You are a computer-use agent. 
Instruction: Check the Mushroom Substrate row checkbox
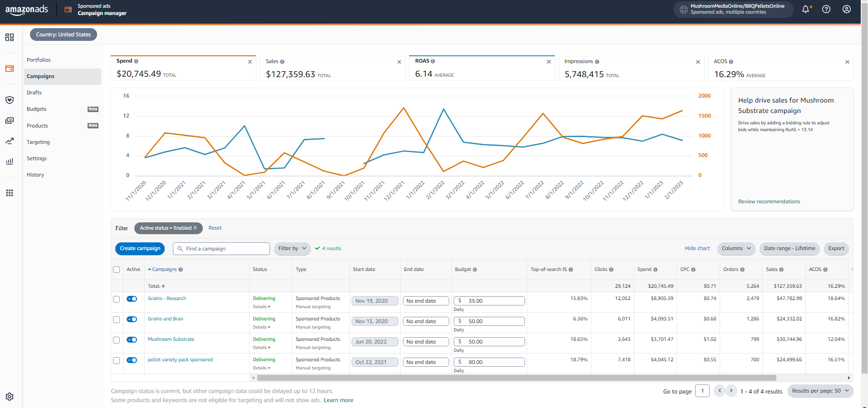(117, 340)
